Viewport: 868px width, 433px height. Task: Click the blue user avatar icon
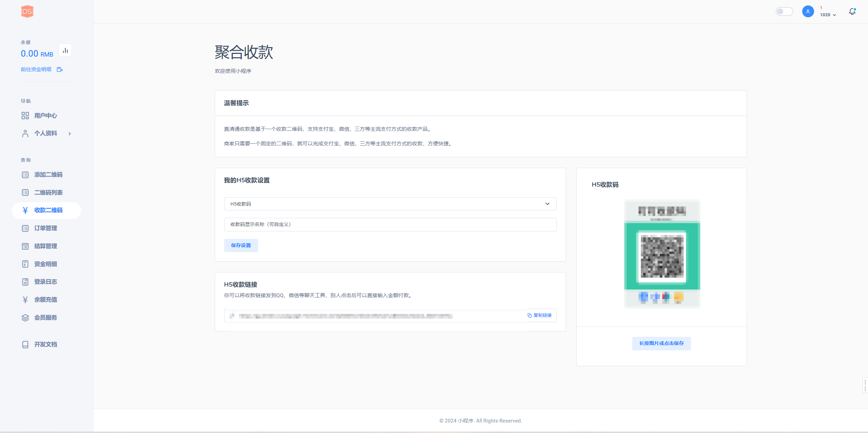point(808,12)
